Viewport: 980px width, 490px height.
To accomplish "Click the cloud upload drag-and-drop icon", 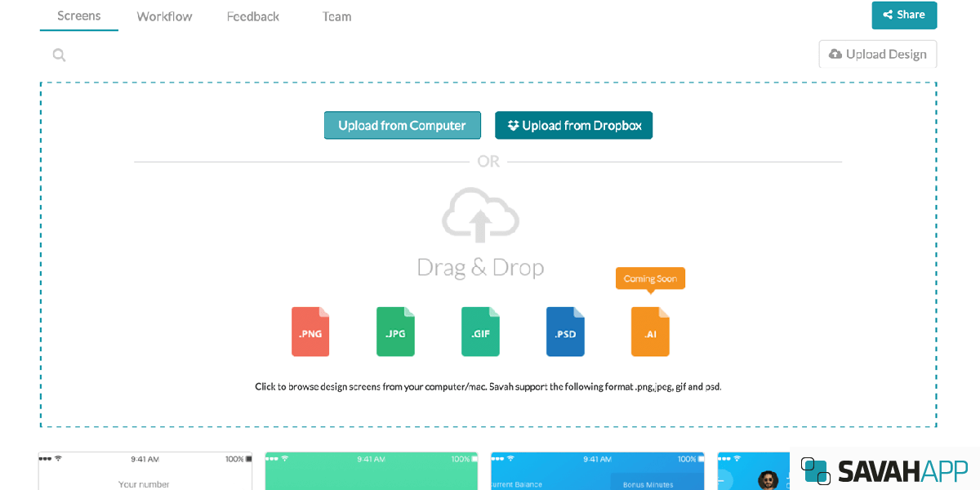I will tap(480, 215).
